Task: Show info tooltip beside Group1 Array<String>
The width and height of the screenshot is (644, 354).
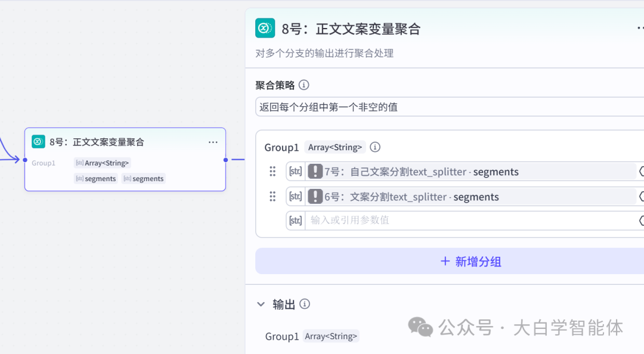Action: (x=375, y=147)
